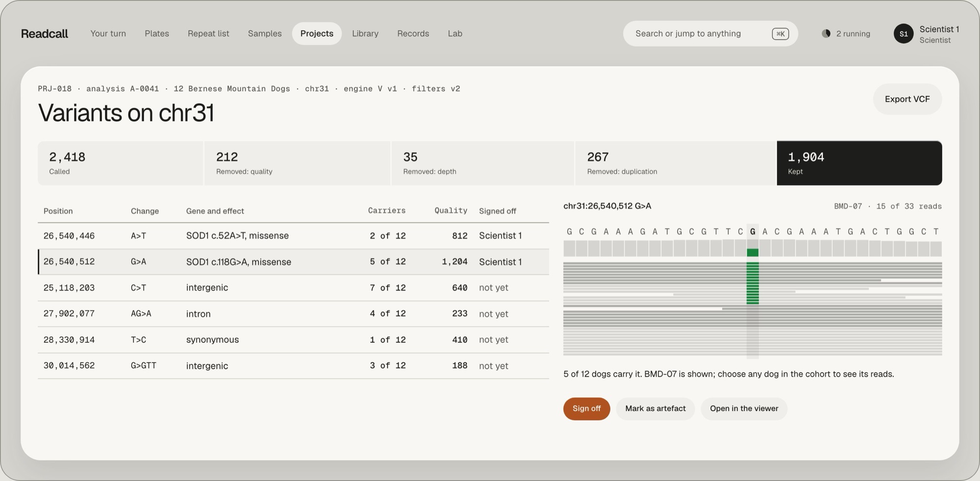Select variant row 30,014,562
This screenshot has width=980, height=481.
click(294, 366)
